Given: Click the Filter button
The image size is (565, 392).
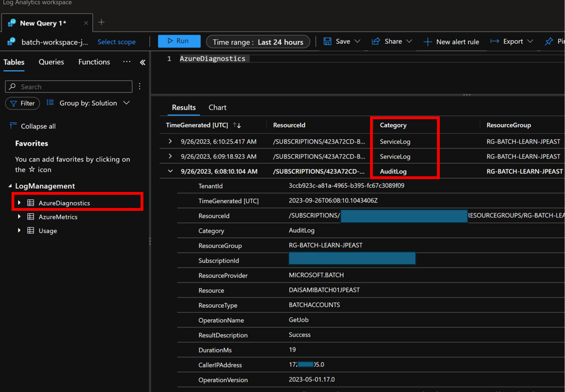Looking at the screenshot, I should (x=23, y=103).
